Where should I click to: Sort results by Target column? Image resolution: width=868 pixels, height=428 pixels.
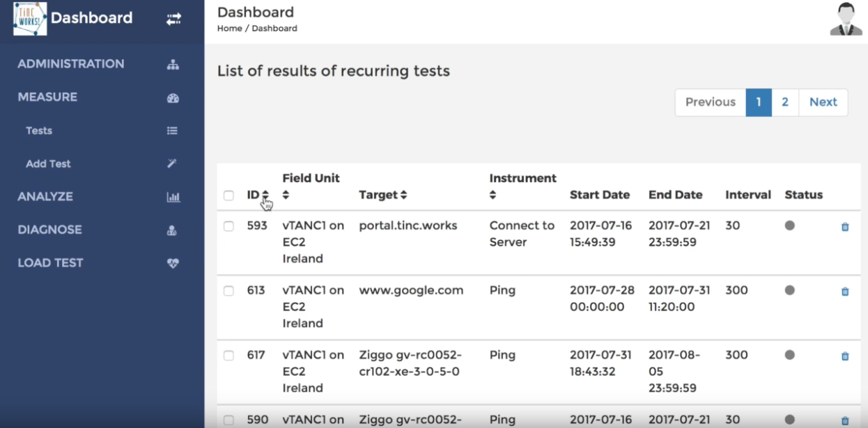404,196
